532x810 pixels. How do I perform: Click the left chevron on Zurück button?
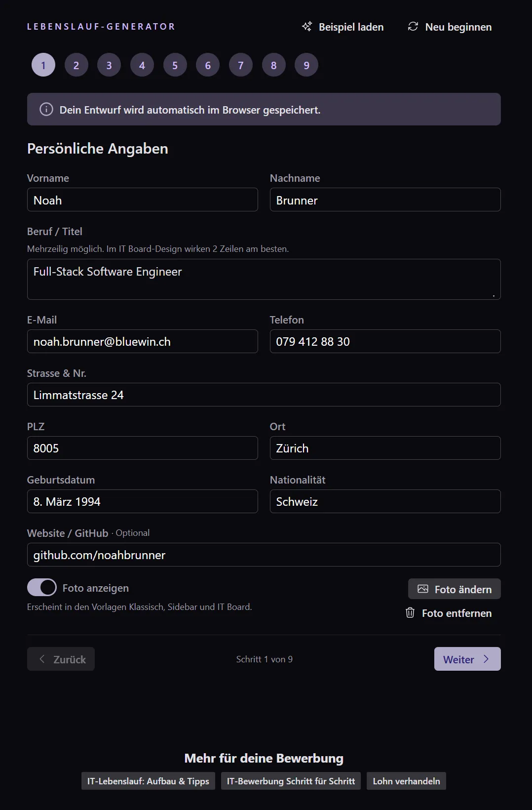click(x=42, y=659)
